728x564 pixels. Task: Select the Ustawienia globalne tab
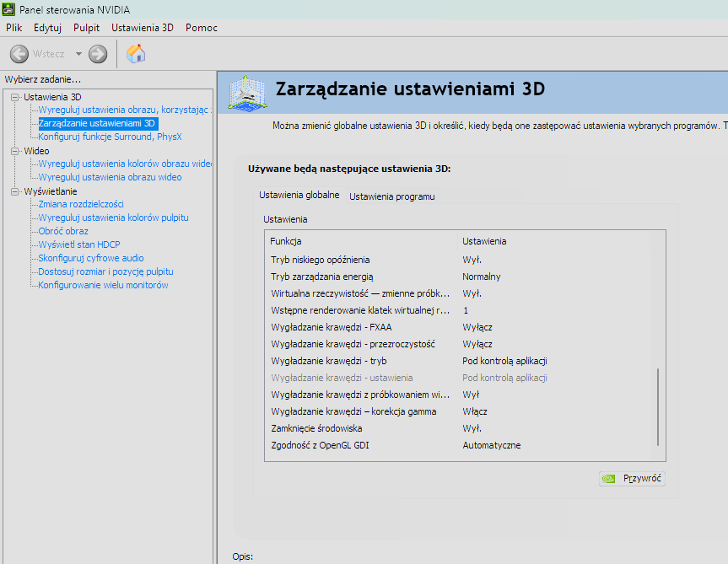tap(299, 195)
